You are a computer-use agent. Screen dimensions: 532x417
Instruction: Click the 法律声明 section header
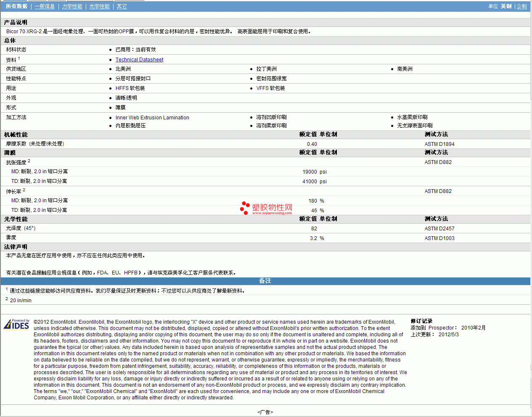tap(16, 247)
